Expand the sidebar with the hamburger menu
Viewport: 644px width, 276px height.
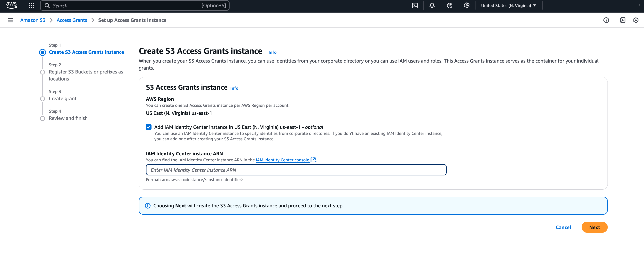click(11, 20)
